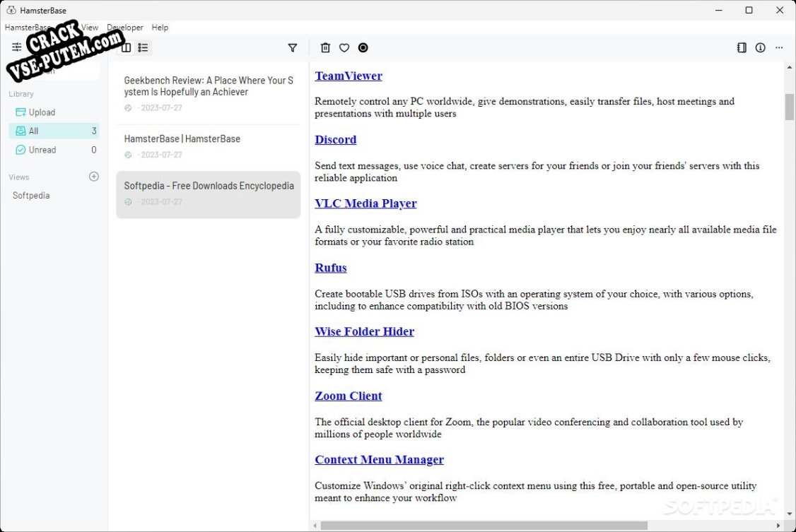Open the Developer menu

(125, 28)
